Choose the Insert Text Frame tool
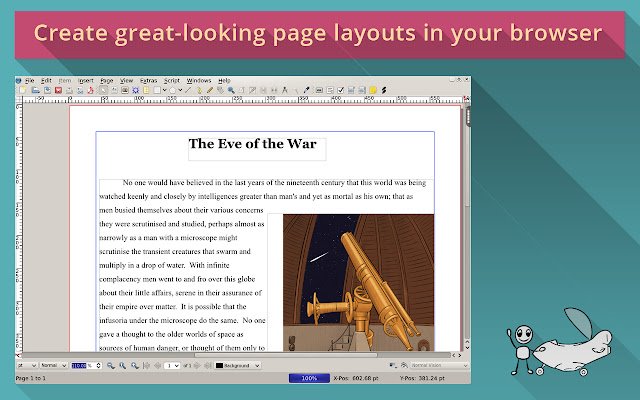640x400 pixels. pos(114,90)
